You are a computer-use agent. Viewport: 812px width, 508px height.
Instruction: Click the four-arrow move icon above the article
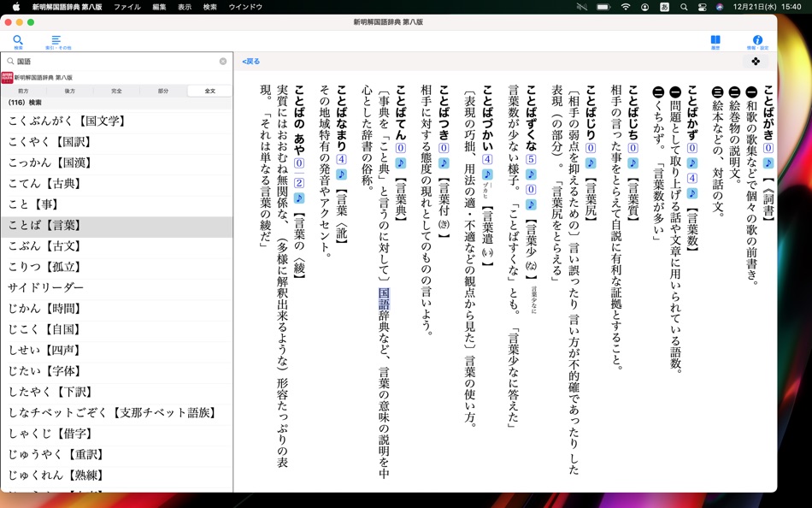click(x=756, y=62)
